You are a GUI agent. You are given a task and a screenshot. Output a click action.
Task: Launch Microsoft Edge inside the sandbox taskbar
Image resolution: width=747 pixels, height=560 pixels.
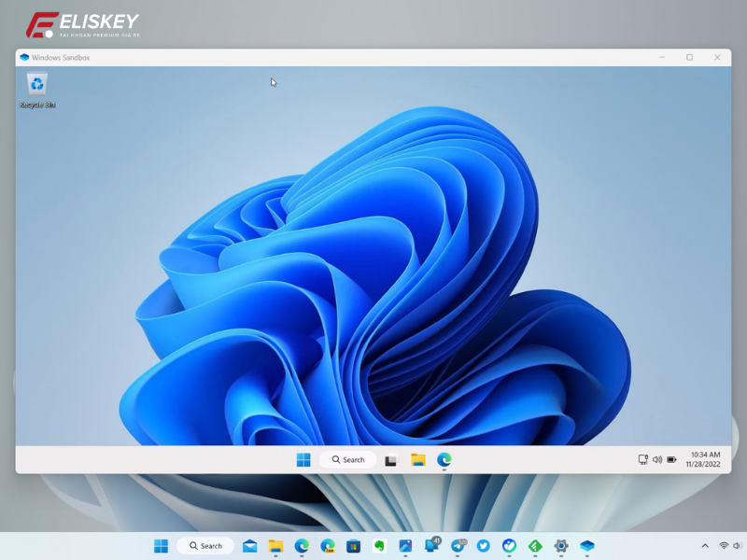445,459
